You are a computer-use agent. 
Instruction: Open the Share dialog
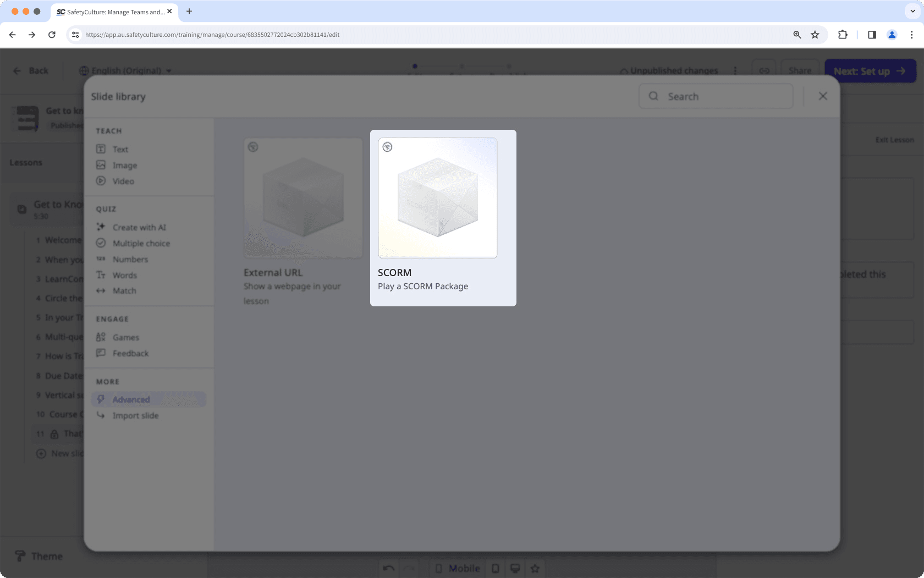(800, 70)
